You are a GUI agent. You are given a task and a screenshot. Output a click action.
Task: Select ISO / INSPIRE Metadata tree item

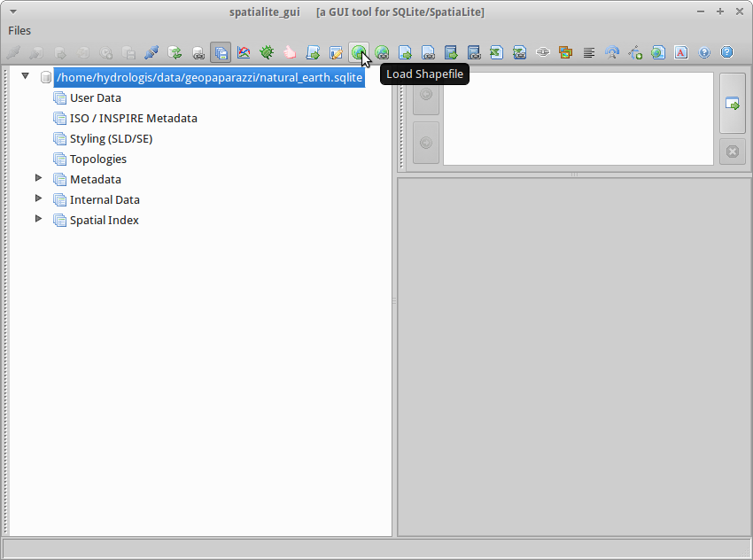click(134, 118)
